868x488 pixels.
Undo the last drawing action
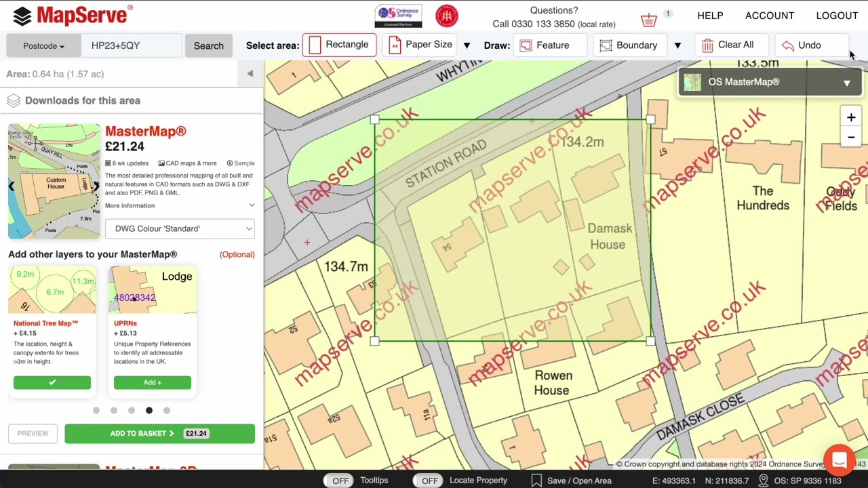811,45
